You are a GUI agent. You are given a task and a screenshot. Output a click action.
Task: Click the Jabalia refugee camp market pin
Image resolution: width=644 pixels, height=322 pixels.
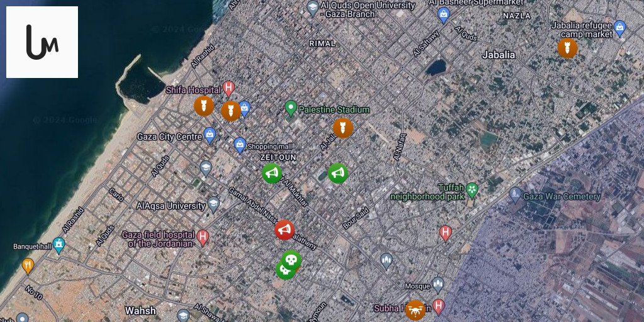[x=620, y=28]
